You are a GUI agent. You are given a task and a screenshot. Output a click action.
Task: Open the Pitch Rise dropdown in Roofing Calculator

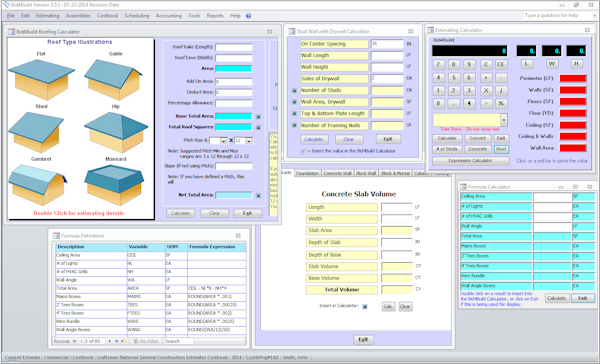(x=224, y=141)
